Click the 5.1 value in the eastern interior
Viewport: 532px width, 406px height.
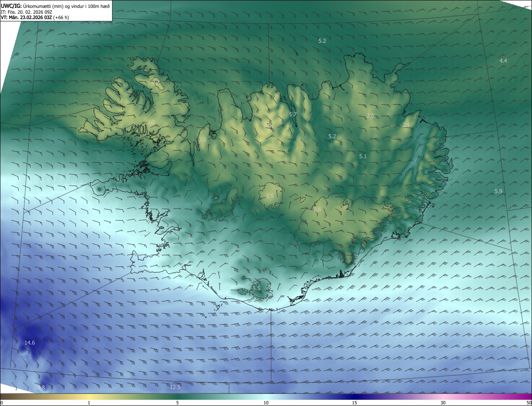coord(363,157)
